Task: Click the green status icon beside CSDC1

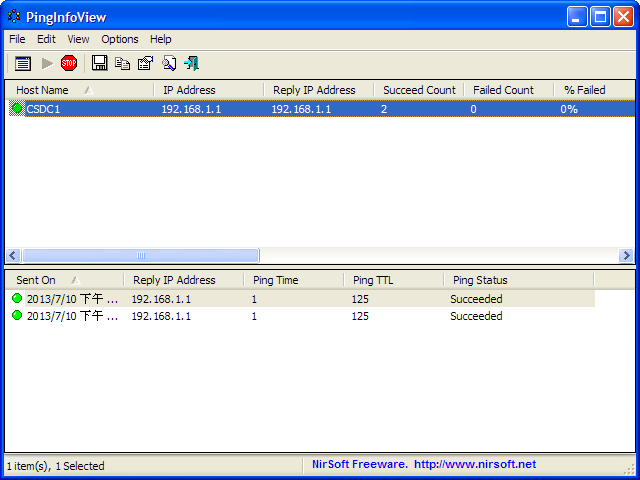Action: click(x=17, y=109)
